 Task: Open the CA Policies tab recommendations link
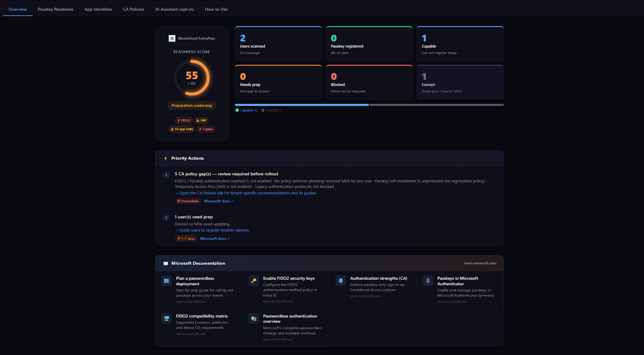coord(246,193)
